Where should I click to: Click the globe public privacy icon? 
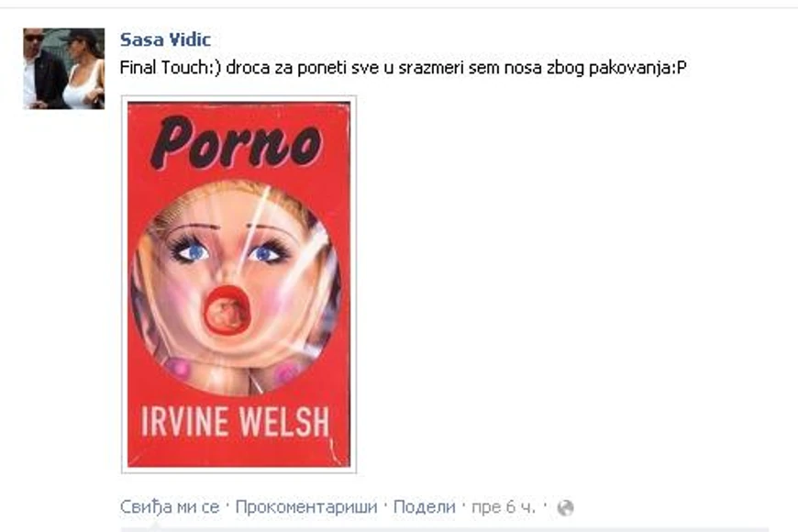coord(565,507)
